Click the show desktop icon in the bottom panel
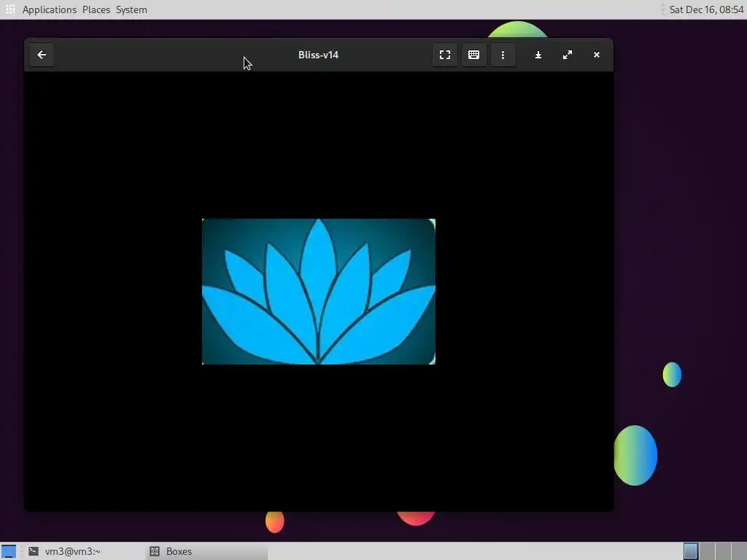Image resolution: width=747 pixels, height=560 pixels. point(9,551)
